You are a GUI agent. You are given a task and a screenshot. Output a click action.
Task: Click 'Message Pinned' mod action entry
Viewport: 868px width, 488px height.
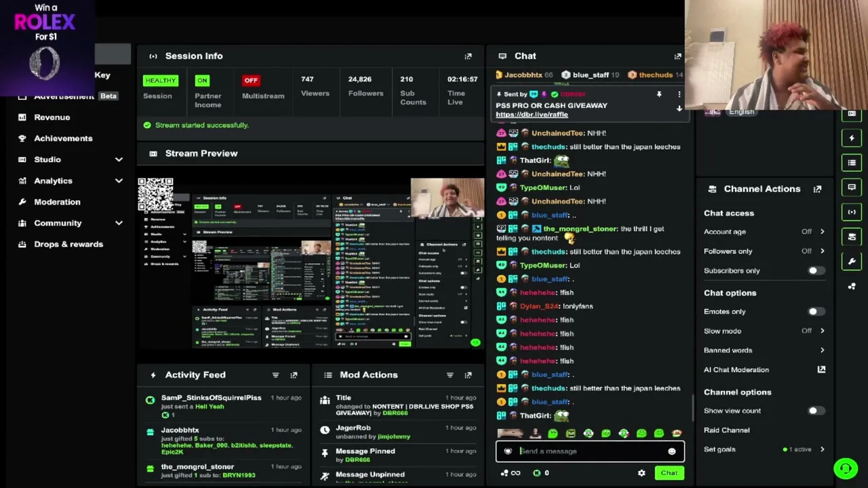click(x=365, y=451)
